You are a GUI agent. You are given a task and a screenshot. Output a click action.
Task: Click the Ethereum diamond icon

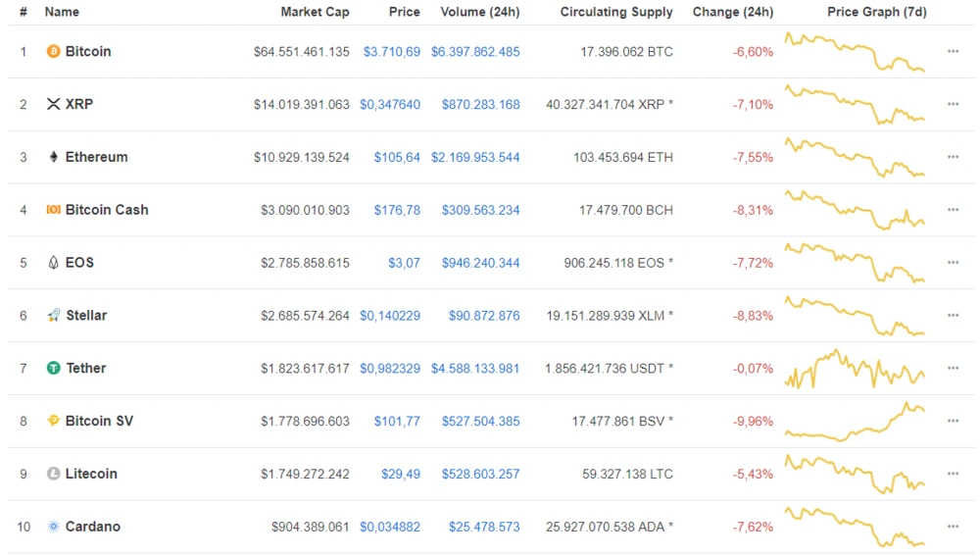pyautogui.click(x=53, y=157)
